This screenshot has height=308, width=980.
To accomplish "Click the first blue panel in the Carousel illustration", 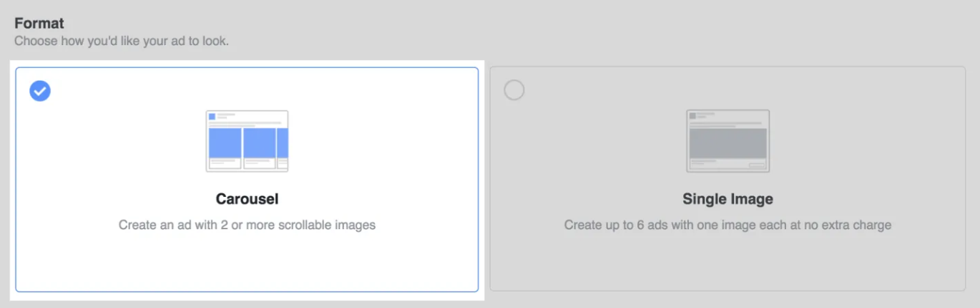I will (x=225, y=143).
